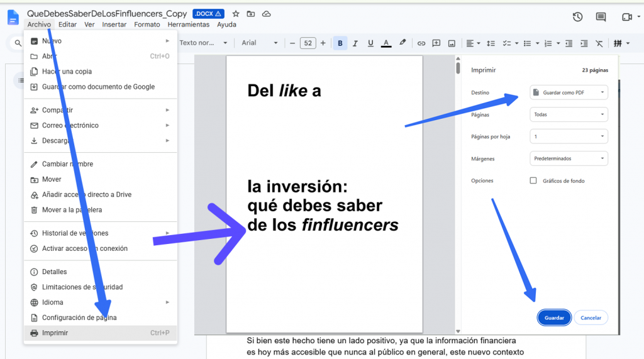Click the increase indent icon
The width and height of the screenshot is (644, 359).
pos(584,43)
